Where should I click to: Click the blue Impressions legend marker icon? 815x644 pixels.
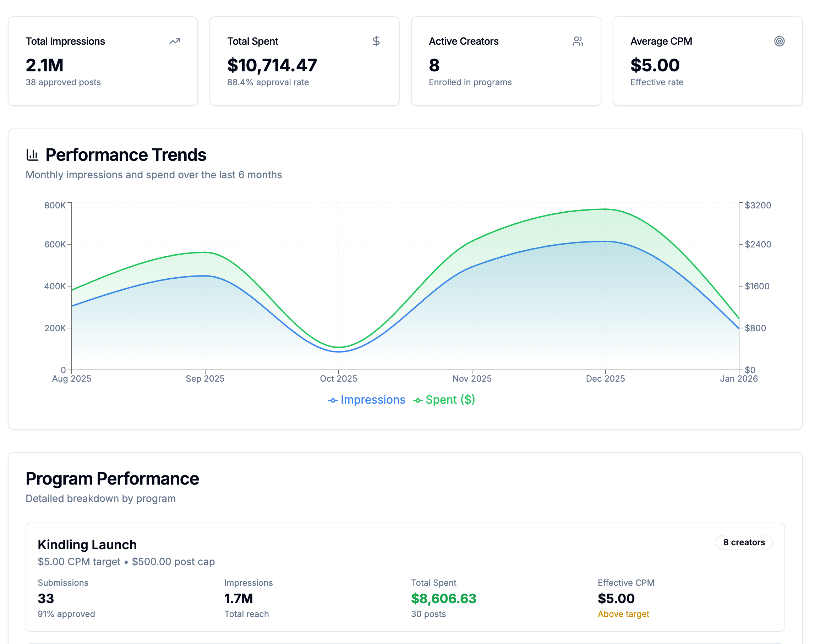tap(333, 400)
